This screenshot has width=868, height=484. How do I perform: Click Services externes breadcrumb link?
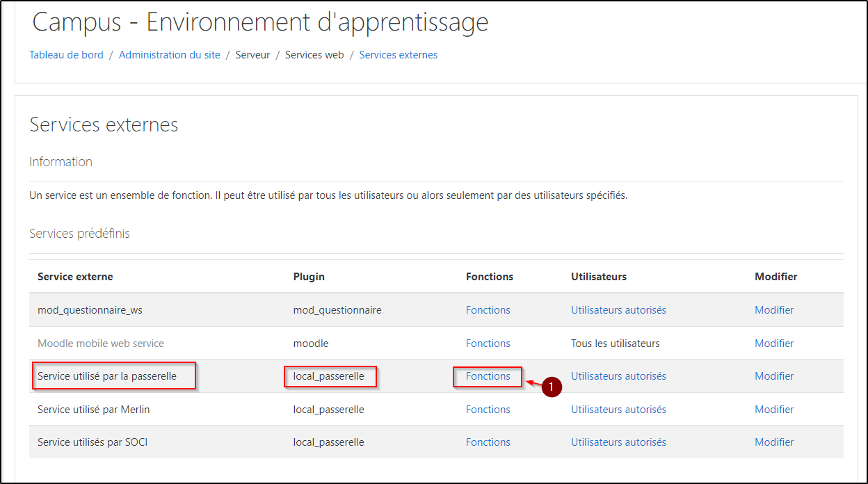(x=398, y=55)
